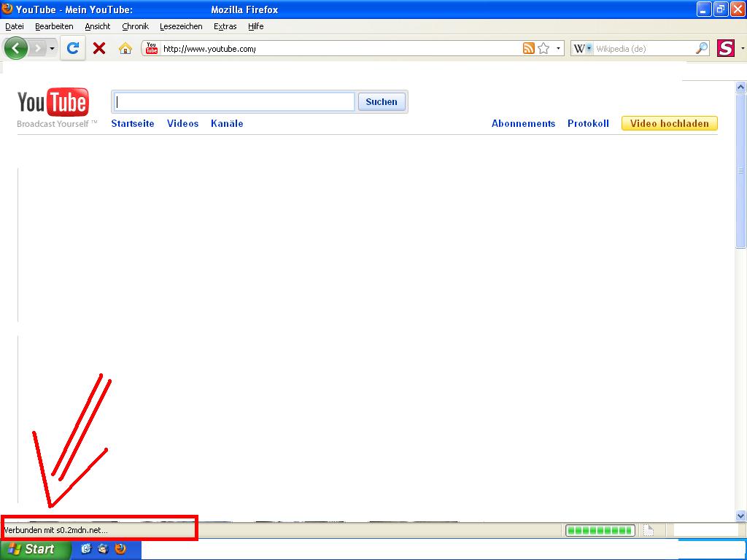Click the page icon in the status bar

pyautogui.click(x=649, y=530)
